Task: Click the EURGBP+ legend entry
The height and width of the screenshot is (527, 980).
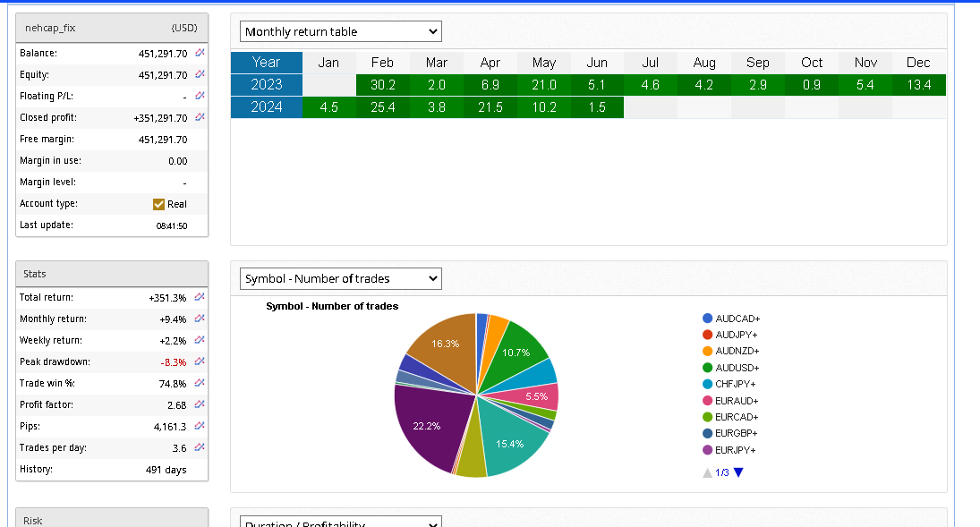Action: point(737,433)
